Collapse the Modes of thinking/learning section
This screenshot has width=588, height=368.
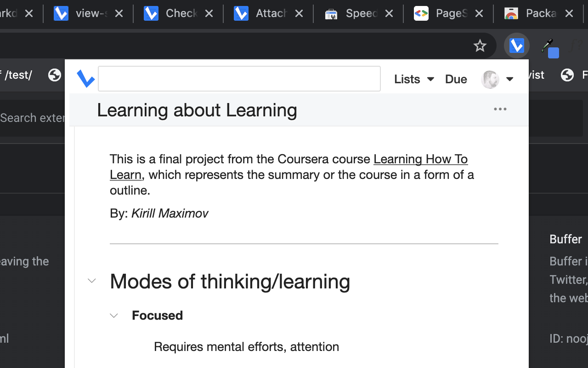[92, 281]
